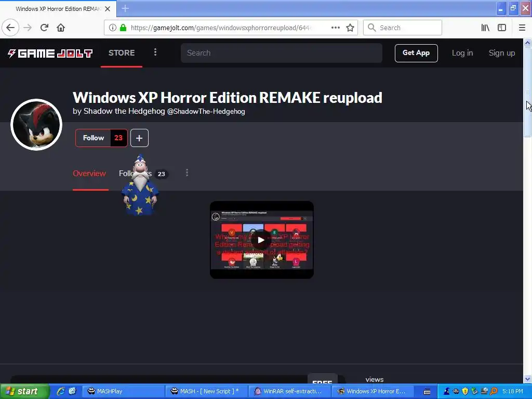This screenshot has height=399, width=532.
Task: Open the page actions three-dot menu
Action: (335, 28)
